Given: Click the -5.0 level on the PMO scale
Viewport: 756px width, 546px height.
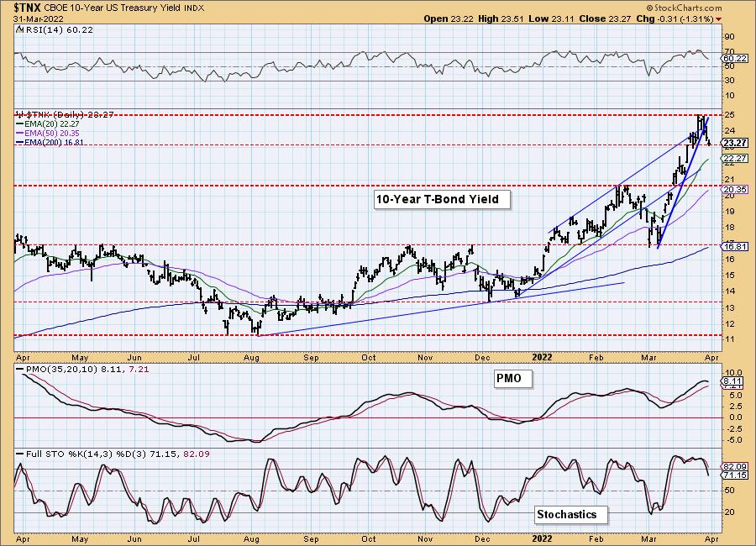Looking at the screenshot, I should [733, 440].
